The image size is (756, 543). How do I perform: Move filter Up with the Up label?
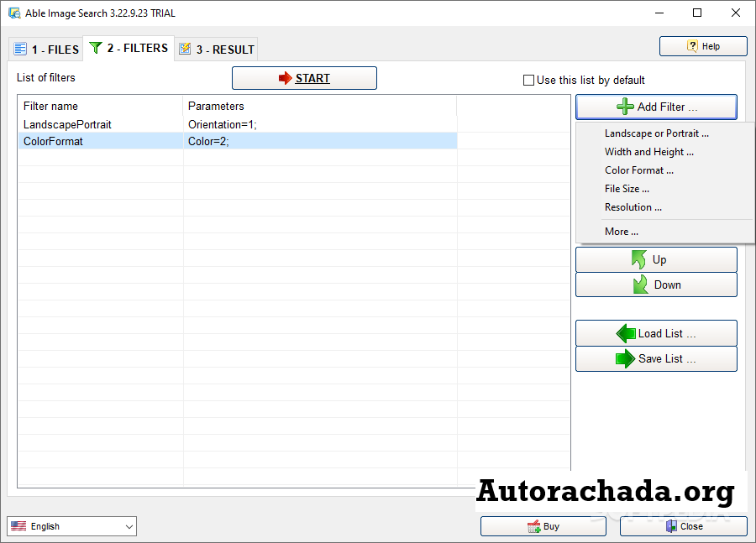tap(659, 259)
